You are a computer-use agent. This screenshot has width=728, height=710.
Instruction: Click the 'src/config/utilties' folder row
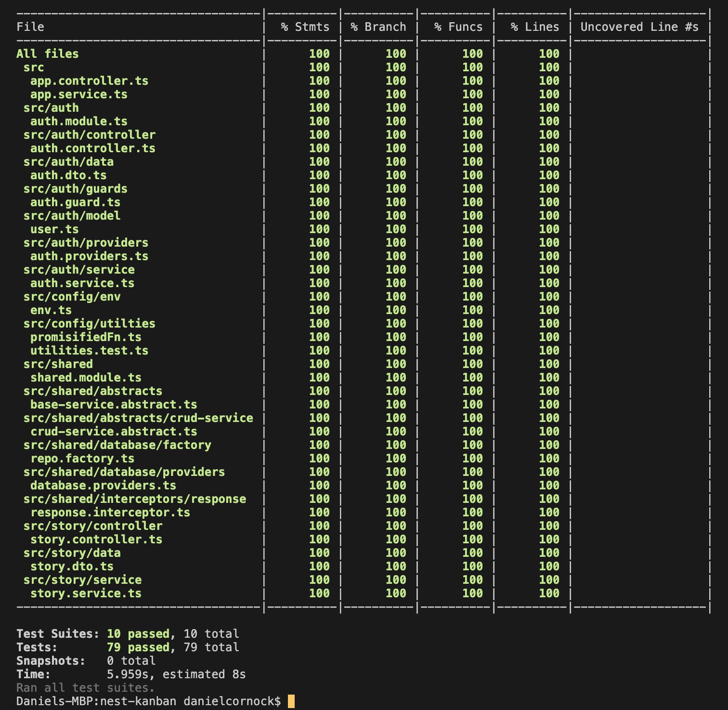pos(90,323)
